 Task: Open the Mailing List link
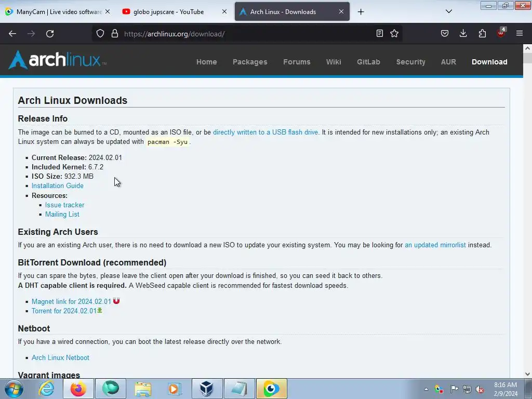point(62,214)
